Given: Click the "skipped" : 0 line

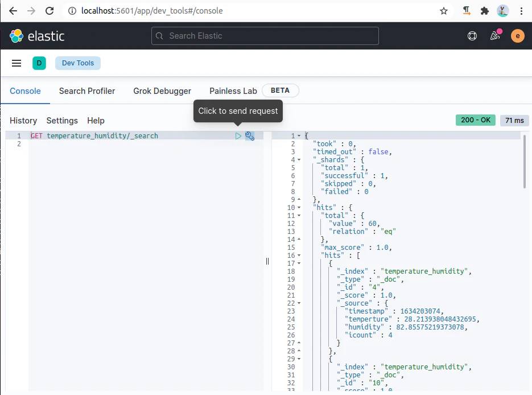Looking at the screenshot, I should [348, 184].
